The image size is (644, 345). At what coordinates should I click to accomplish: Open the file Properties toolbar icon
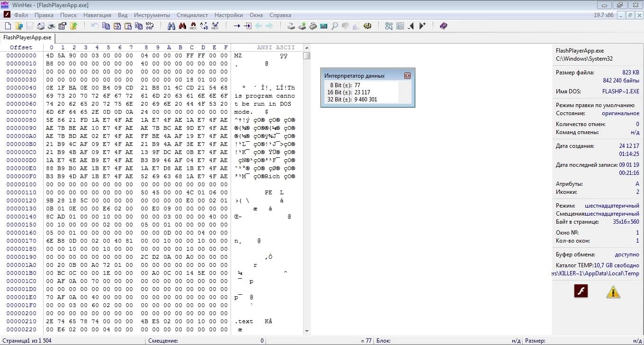pyautogui.click(x=62, y=26)
